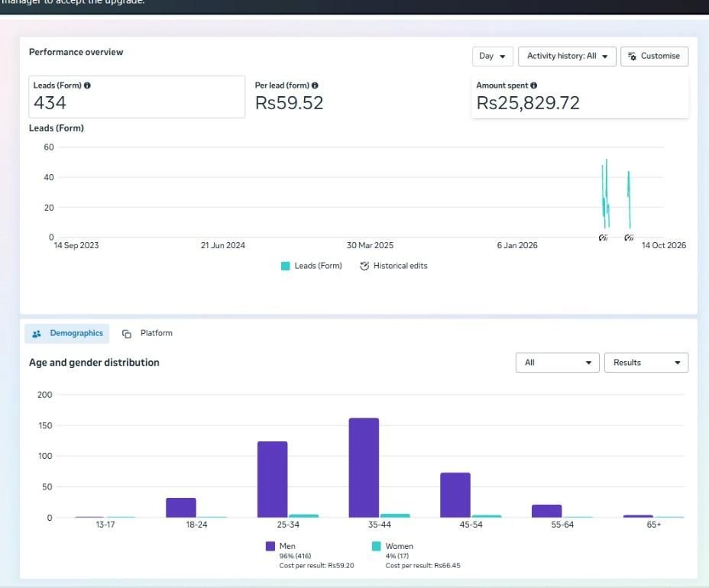
Task: Click the 6 Jan 2026 axis date label
Action: 517,245
